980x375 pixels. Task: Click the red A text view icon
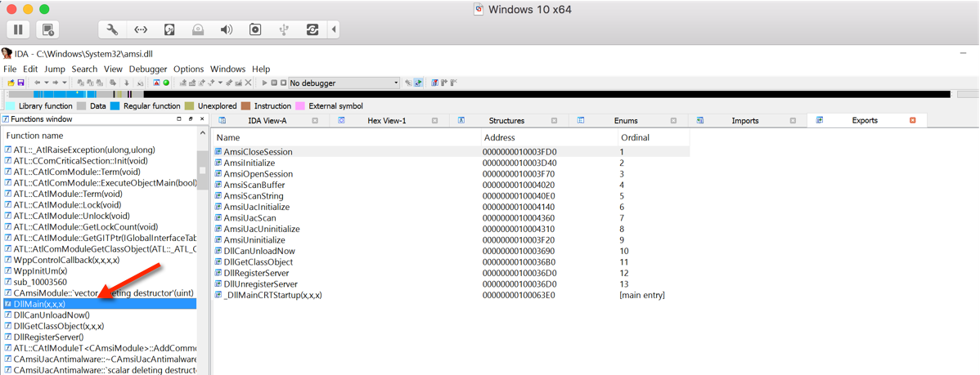tap(157, 83)
